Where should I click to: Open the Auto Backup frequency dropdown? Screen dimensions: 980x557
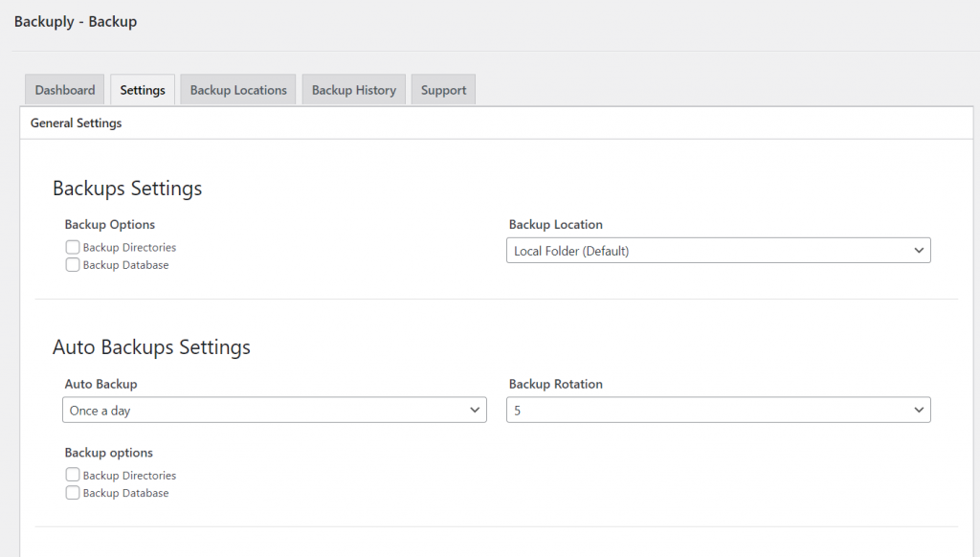point(275,410)
